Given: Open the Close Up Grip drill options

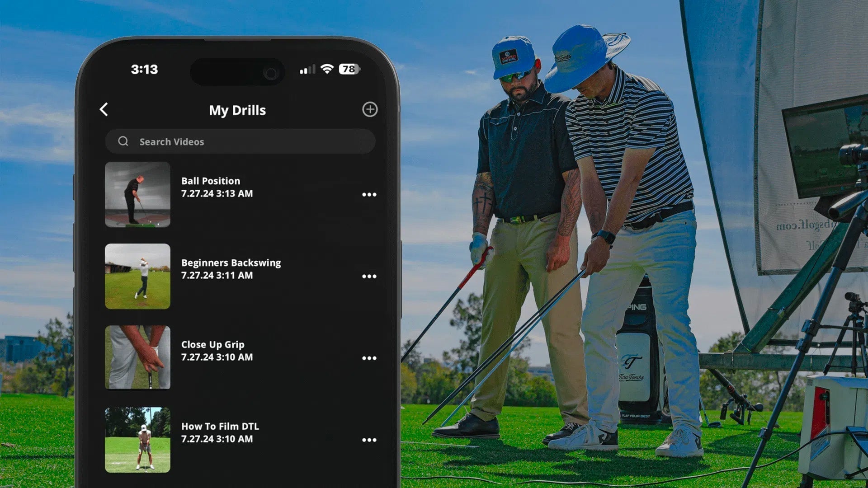Looking at the screenshot, I should click(369, 357).
